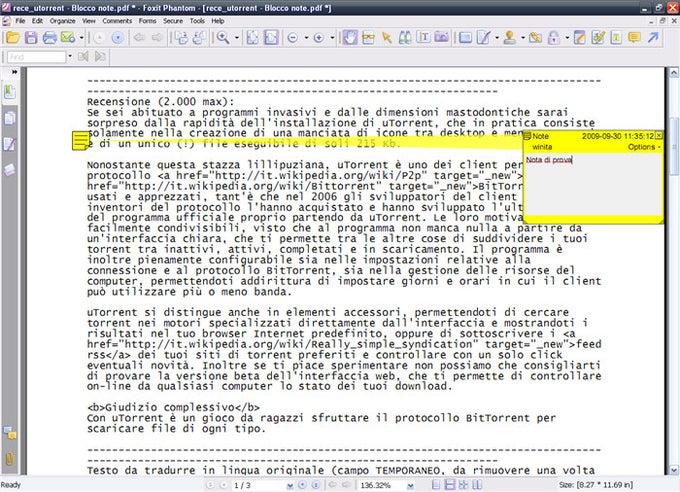
Task: Open the Help menu
Action: click(218, 21)
